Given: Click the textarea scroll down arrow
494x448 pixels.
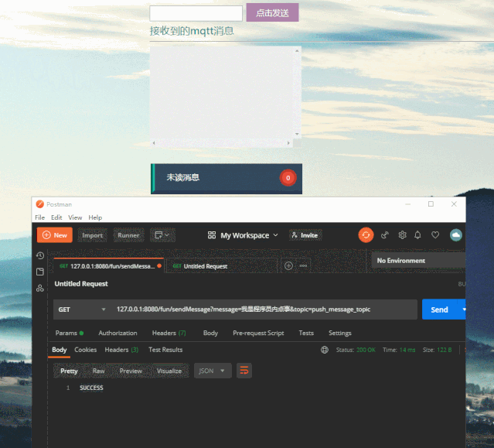Looking at the screenshot, I should point(297,134).
